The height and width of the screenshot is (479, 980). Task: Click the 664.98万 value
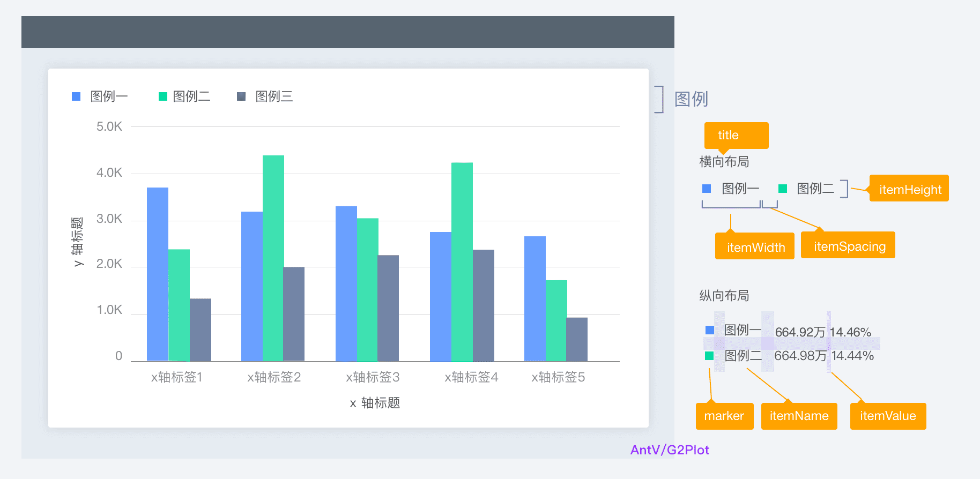[x=800, y=356]
